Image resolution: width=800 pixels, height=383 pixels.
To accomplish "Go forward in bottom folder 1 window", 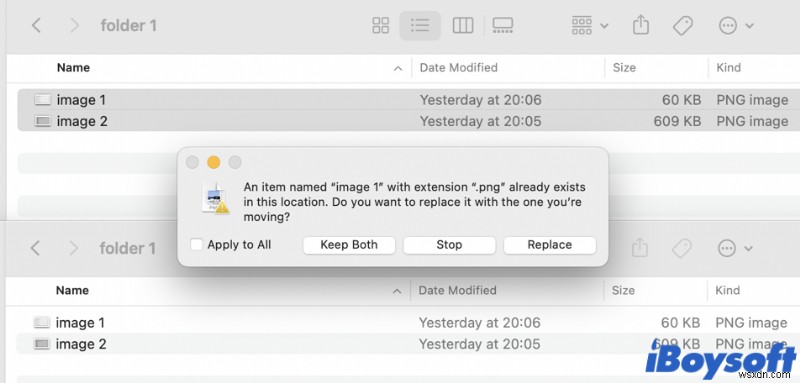I will (x=73, y=248).
